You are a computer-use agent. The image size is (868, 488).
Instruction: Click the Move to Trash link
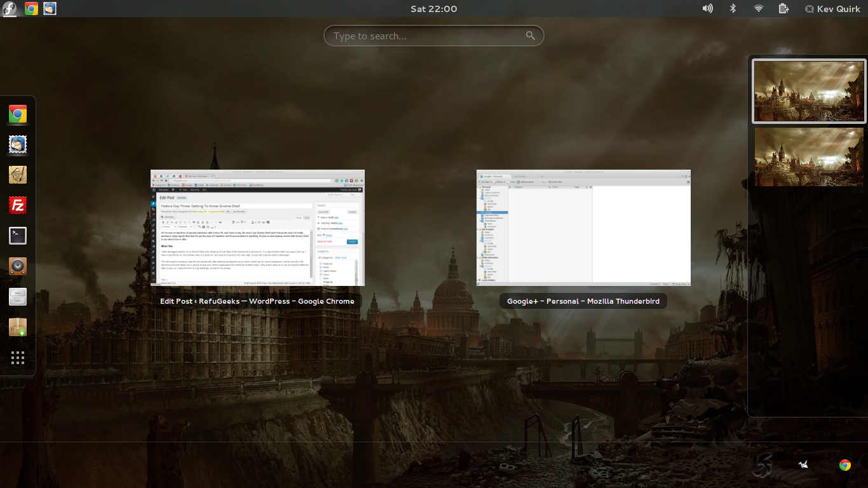coord(325,241)
